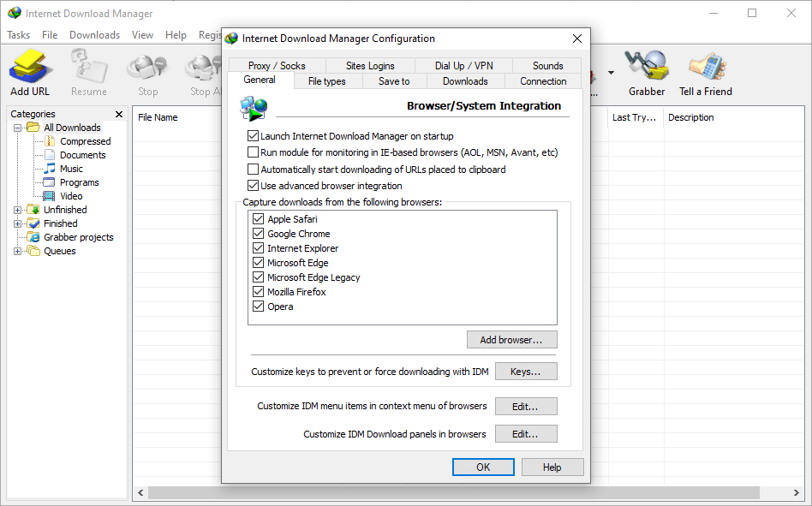Image resolution: width=812 pixels, height=506 pixels.
Task: Click the Unfinished folder icon
Action: (33, 210)
